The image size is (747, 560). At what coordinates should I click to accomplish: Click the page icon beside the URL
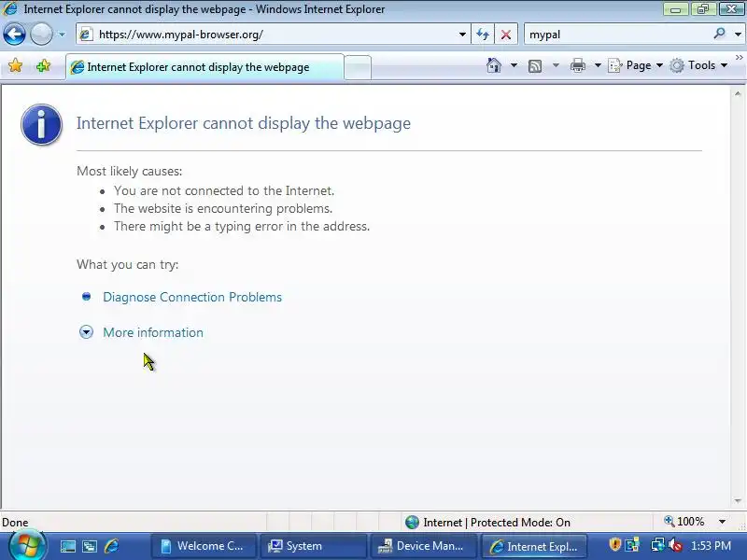[x=86, y=35]
